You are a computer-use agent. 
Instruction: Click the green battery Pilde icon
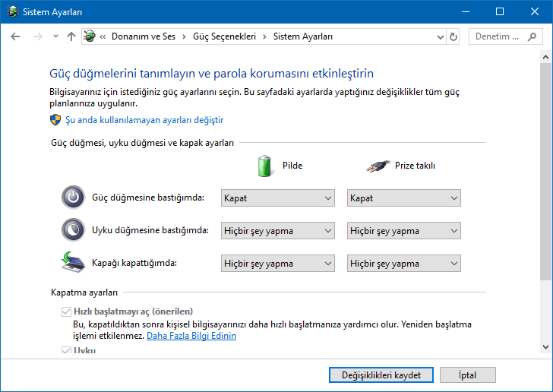pos(264,166)
